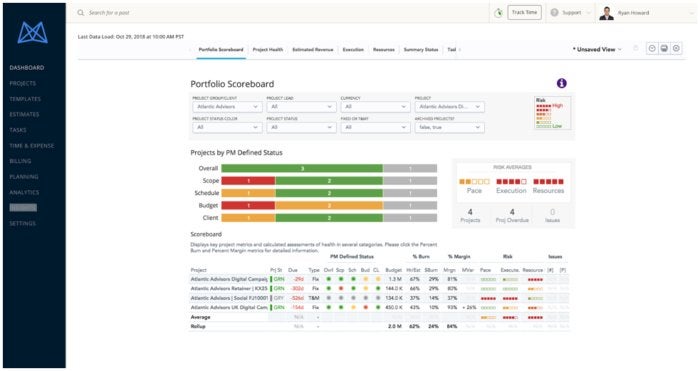The height and width of the screenshot is (371, 700).
Task: Click the Budget column header in the scoreboard
Action: [393, 270]
